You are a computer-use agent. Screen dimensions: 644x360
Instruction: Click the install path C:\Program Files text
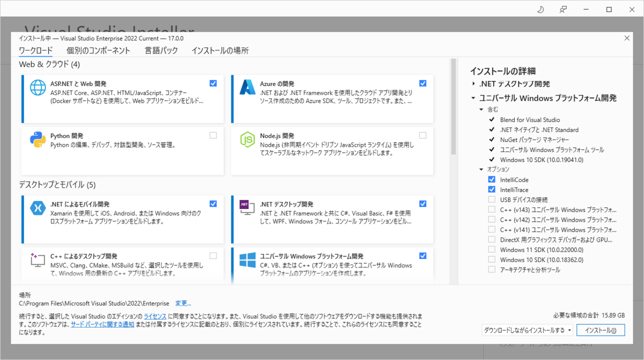pyautogui.click(x=94, y=304)
